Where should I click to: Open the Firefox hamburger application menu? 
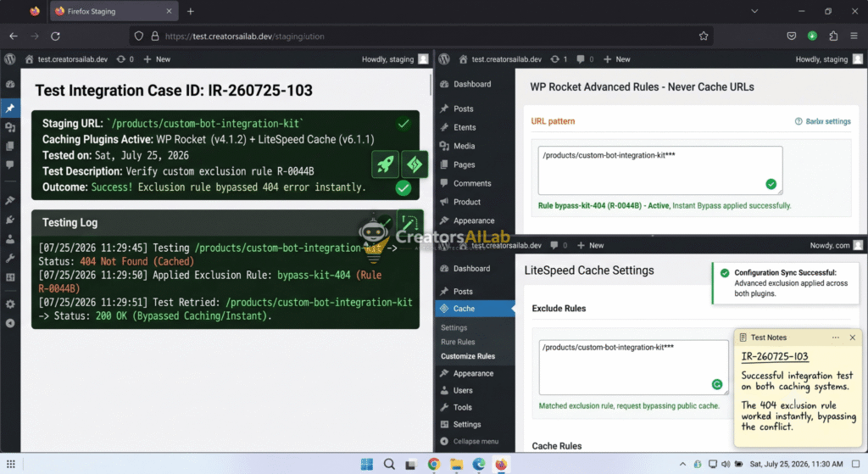(x=854, y=36)
